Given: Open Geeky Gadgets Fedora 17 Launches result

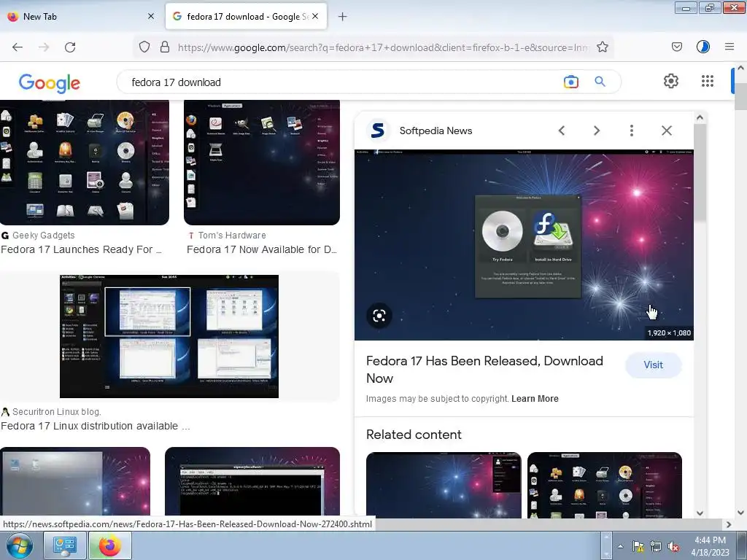Looking at the screenshot, I should [81, 249].
